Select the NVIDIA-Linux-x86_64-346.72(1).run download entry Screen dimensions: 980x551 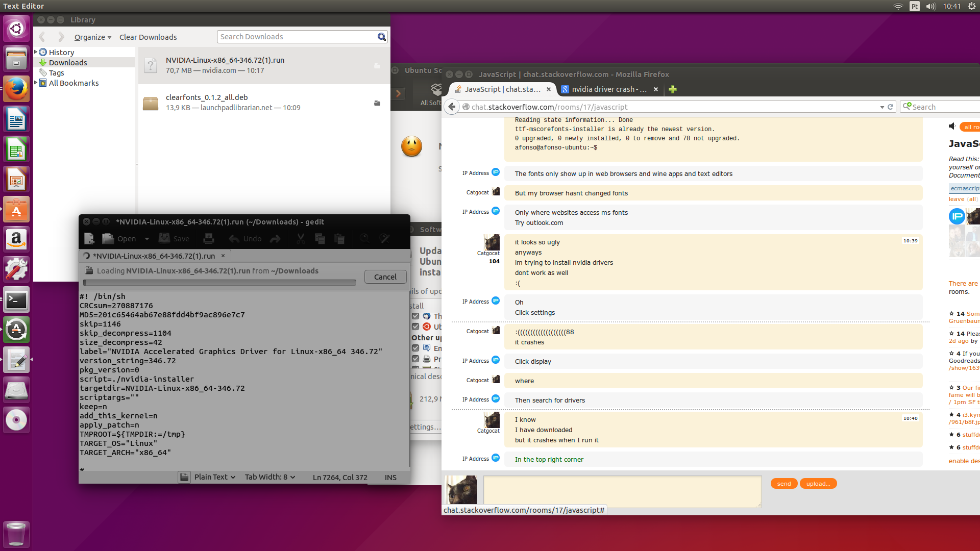pos(264,65)
